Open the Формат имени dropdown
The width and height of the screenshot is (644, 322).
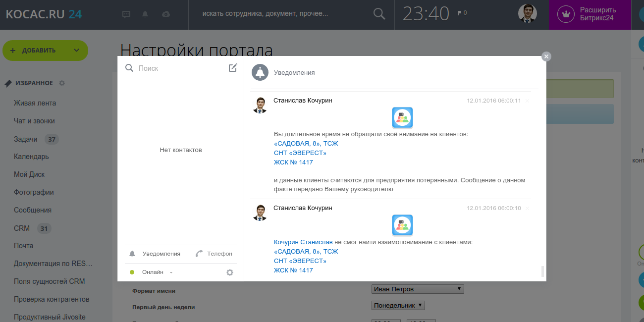coord(418,289)
